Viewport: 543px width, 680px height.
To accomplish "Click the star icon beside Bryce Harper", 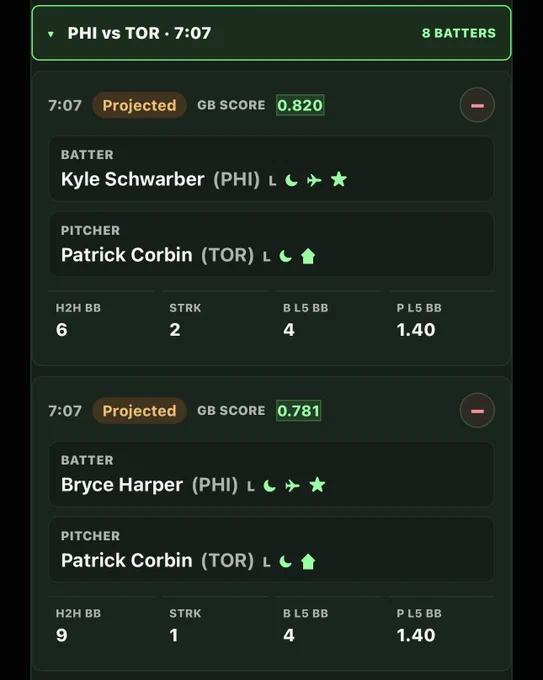I will pos(317,485).
